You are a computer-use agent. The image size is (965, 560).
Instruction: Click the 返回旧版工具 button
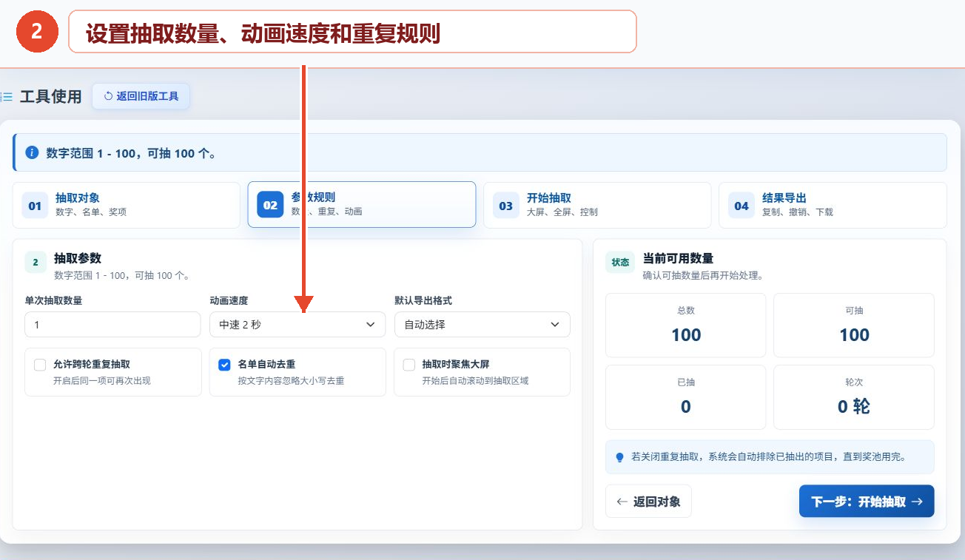pos(141,96)
